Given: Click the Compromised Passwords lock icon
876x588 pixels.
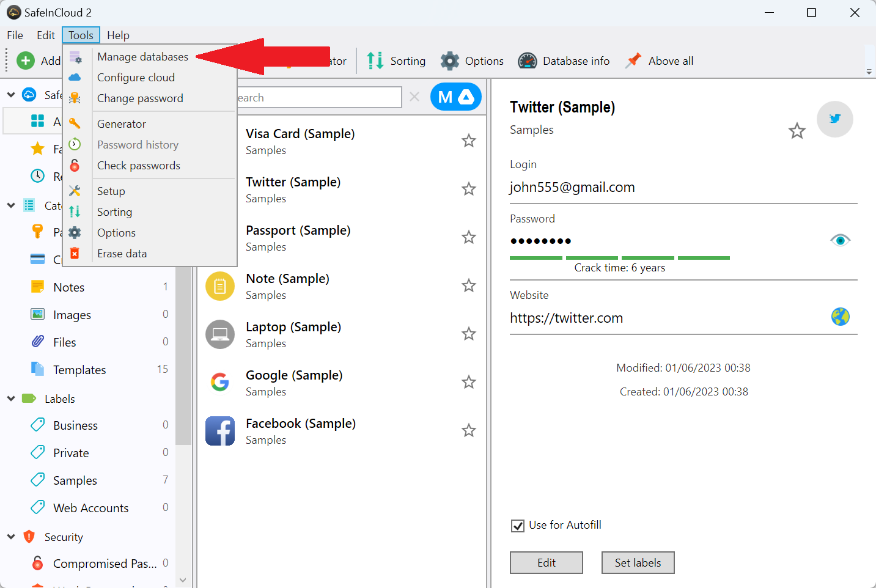Looking at the screenshot, I should pyautogui.click(x=37, y=563).
